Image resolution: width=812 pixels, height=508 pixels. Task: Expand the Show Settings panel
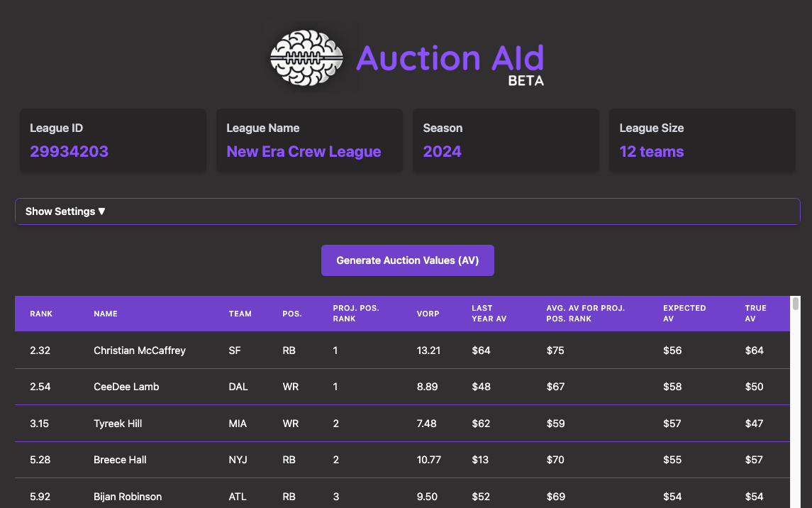tap(65, 211)
